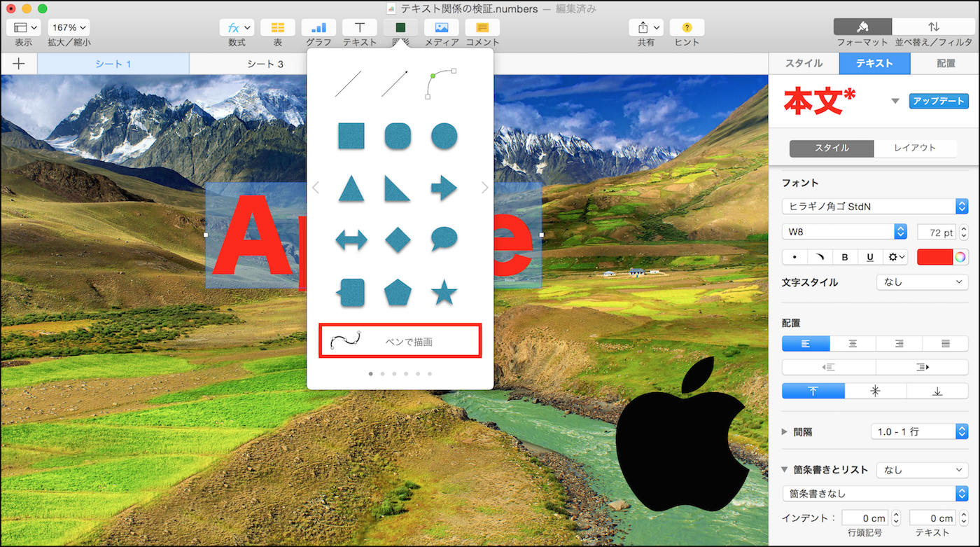
Task: Select the star shape in shapes popover
Action: tap(444, 292)
